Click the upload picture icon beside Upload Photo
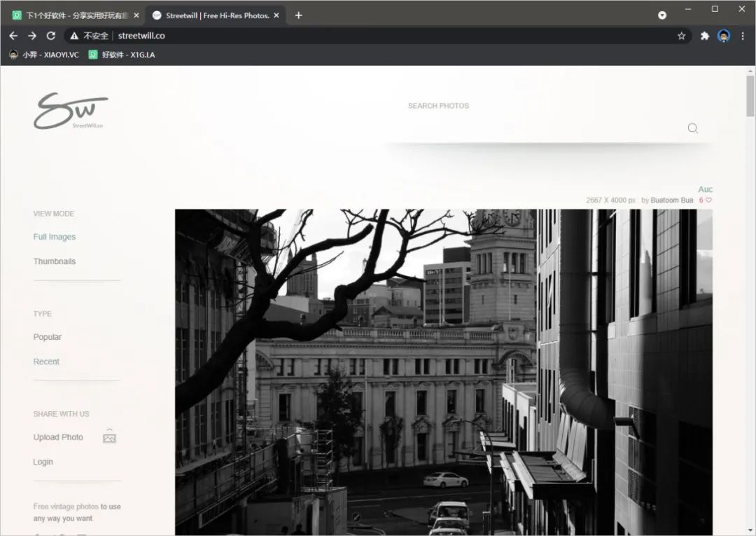 coord(109,436)
